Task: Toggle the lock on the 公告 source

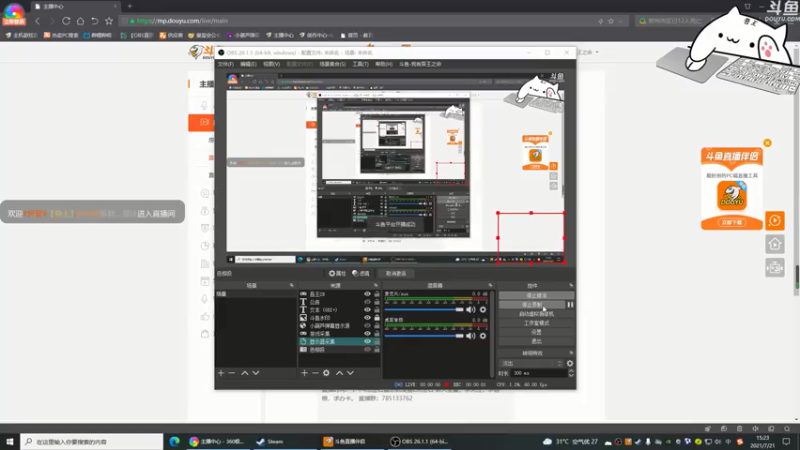Action: (x=377, y=302)
